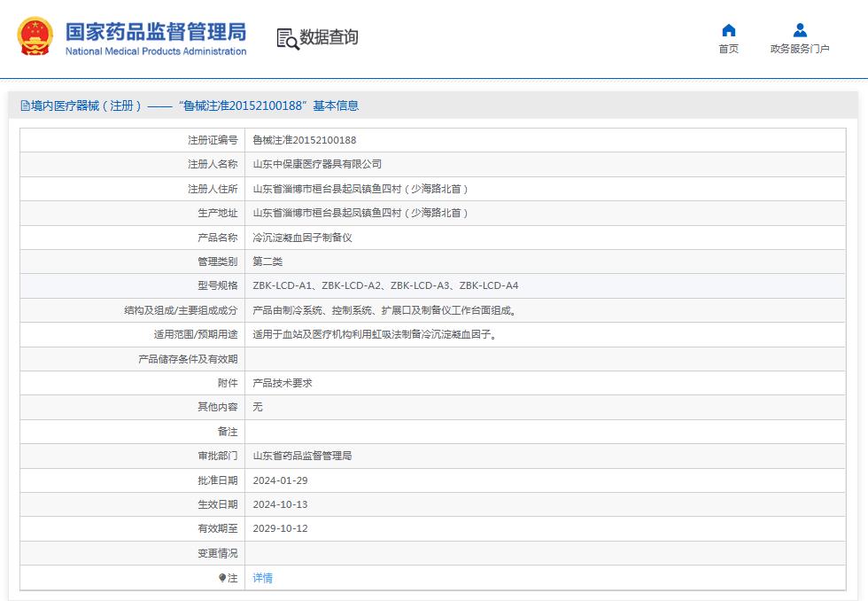Screen dimensions: 868x601
Task: Open the 政务服务门户 portal entry
Action: [799, 49]
